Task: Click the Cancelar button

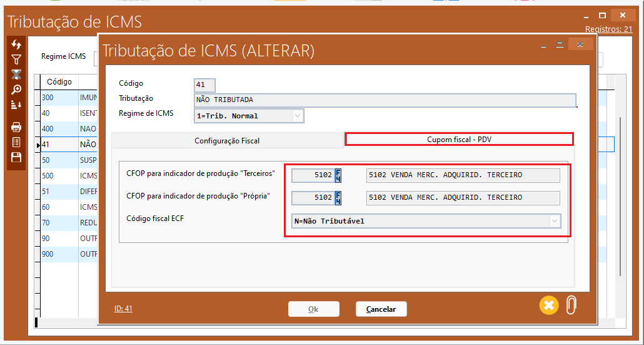Action: pos(381,309)
